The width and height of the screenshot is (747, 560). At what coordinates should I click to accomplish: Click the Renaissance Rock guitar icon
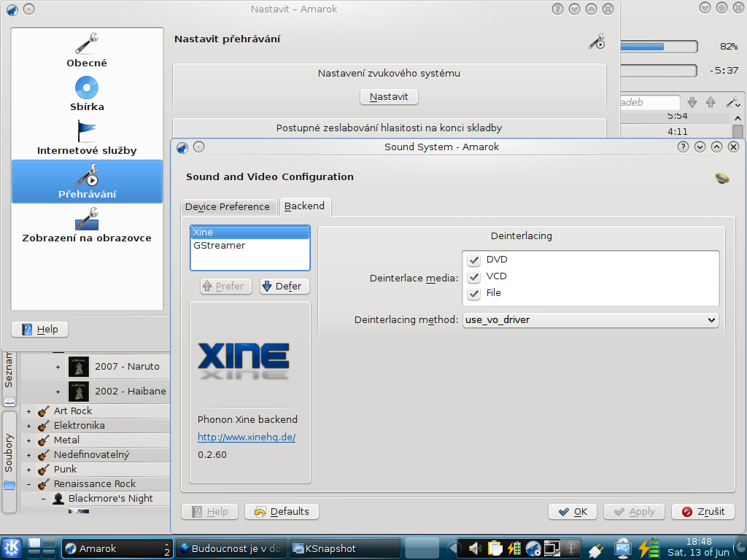coord(44,484)
